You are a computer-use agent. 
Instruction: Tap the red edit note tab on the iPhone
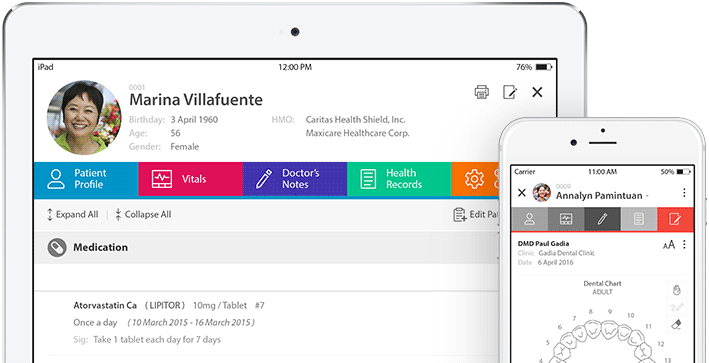(x=675, y=219)
